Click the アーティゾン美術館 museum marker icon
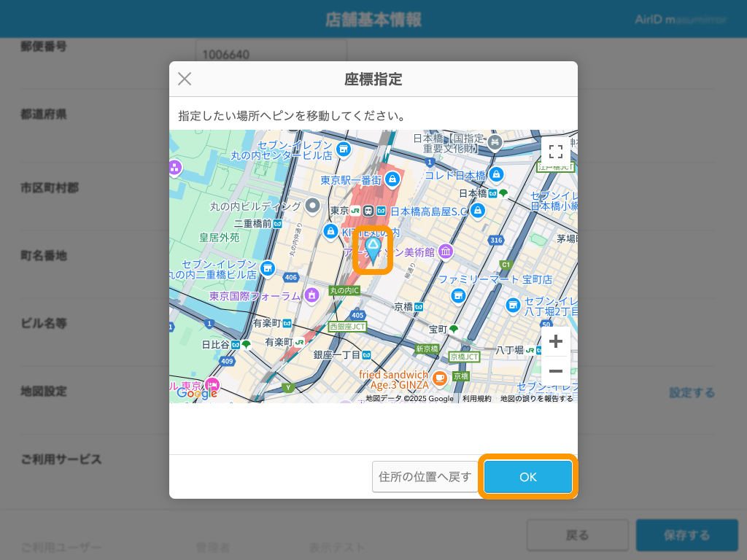 (446, 252)
